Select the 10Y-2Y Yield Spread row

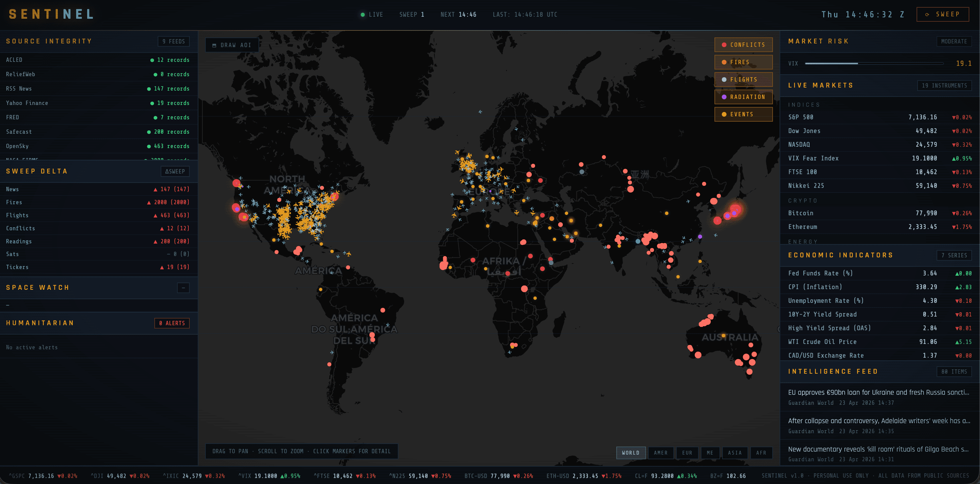tap(879, 315)
